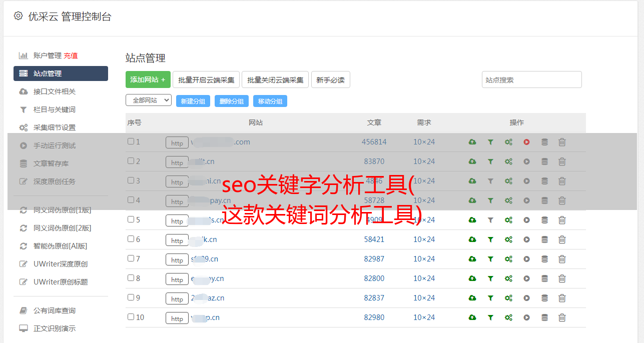Screen dimensions: 644x343
Task: Click the settings gear icon beside 优采云 title
Action: click(19, 16)
